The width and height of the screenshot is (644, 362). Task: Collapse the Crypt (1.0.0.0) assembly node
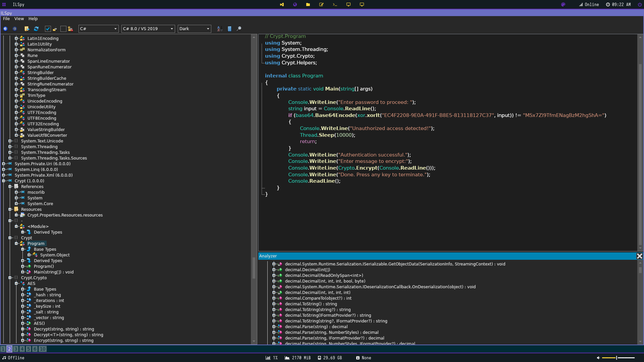pyautogui.click(x=4, y=181)
